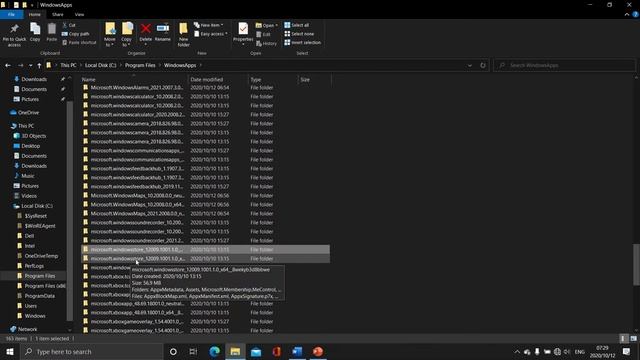Open the notification center icon
This screenshot has width=640, height=360.
pos(627,351)
